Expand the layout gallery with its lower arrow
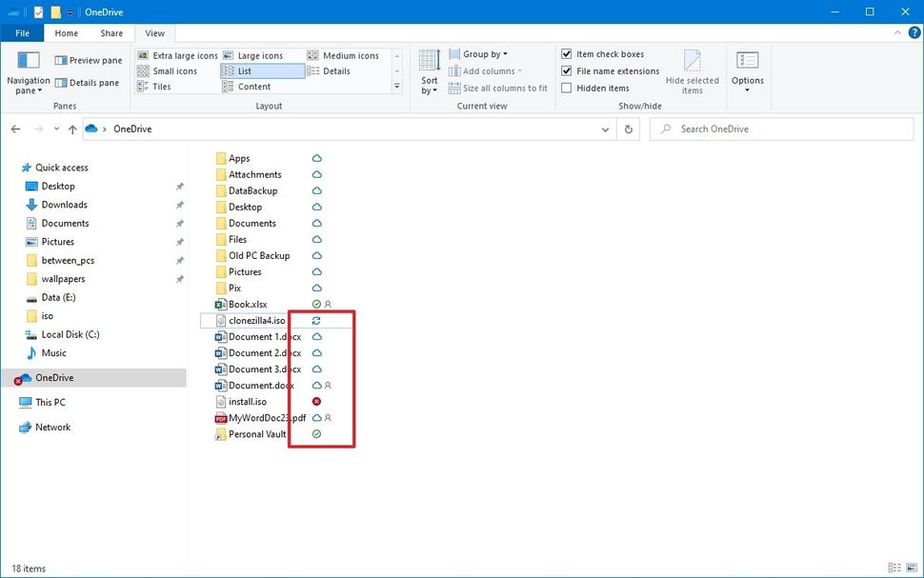This screenshot has height=578, width=924. tap(397, 87)
